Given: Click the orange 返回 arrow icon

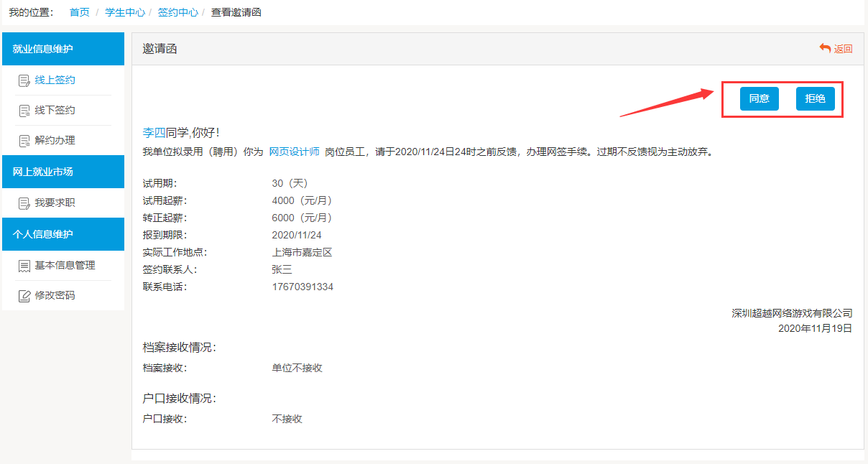Looking at the screenshot, I should point(825,48).
